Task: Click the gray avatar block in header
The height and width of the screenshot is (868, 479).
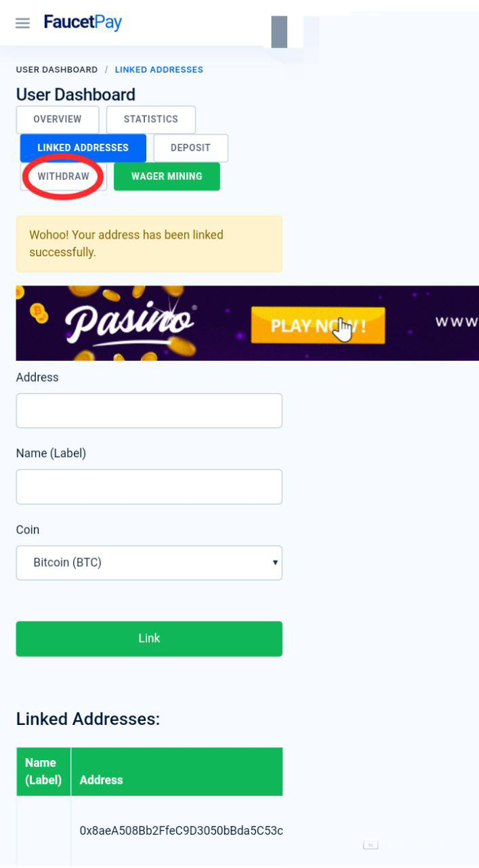Action: pyautogui.click(x=279, y=31)
